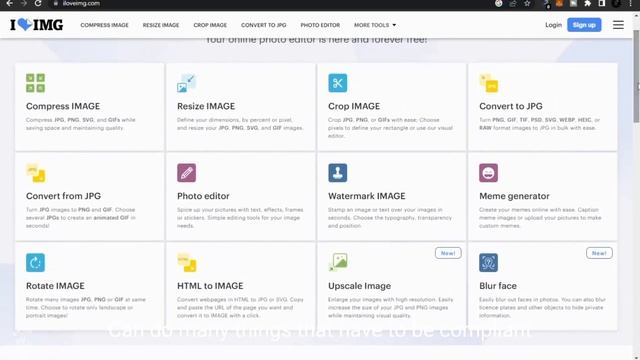Viewport: 640px width, 360px height.
Task: Open COMPRESS IMAGE in the navigation bar
Action: pyautogui.click(x=104, y=25)
